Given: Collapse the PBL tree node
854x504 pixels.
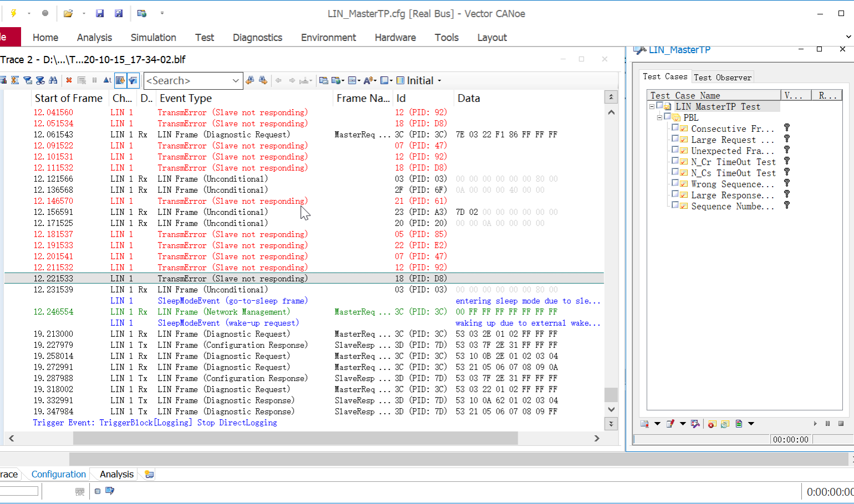Looking at the screenshot, I should pos(659,117).
